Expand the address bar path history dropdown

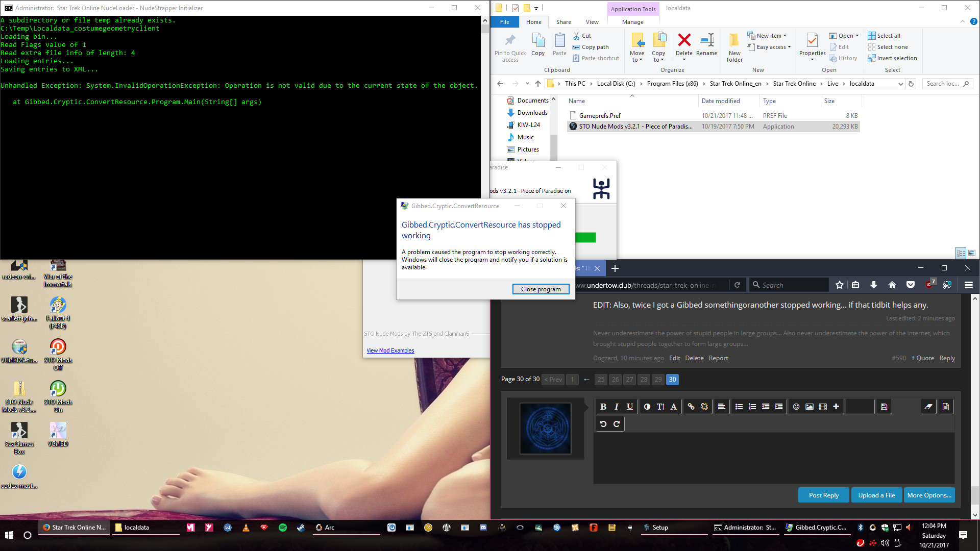click(x=900, y=84)
